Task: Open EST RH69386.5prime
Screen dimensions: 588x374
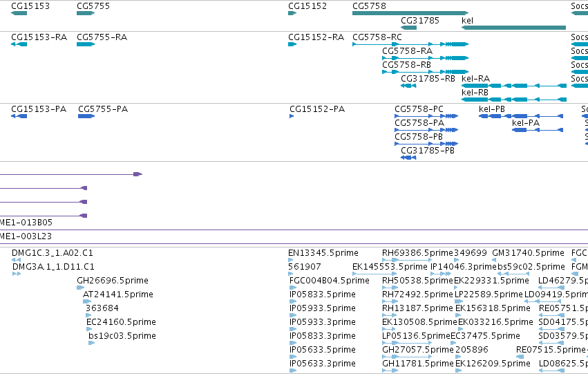Action: pos(407,260)
